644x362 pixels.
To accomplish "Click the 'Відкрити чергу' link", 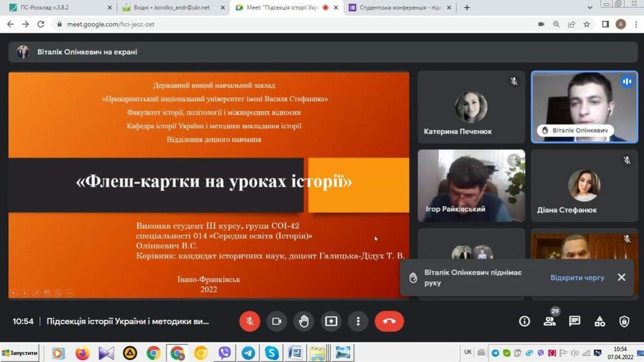I will 577,278.
